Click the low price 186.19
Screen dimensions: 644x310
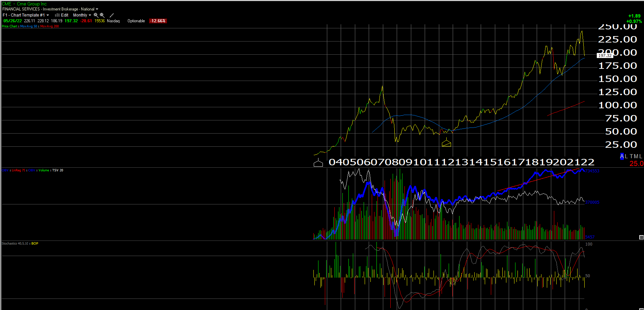coord(57,21)
